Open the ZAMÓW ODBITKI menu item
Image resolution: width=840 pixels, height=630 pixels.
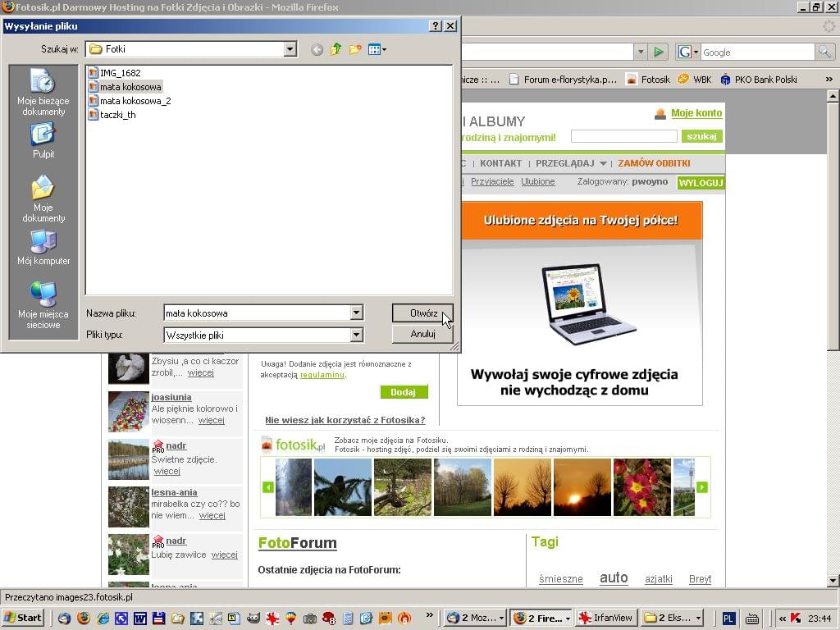pyautogui.click(x=654, y=163)
